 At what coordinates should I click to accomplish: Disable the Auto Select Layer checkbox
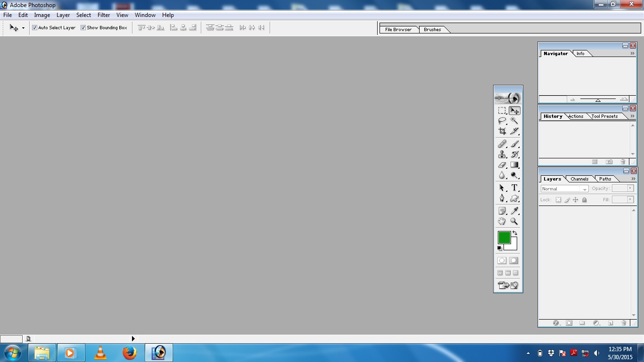(x=34, y=27)
